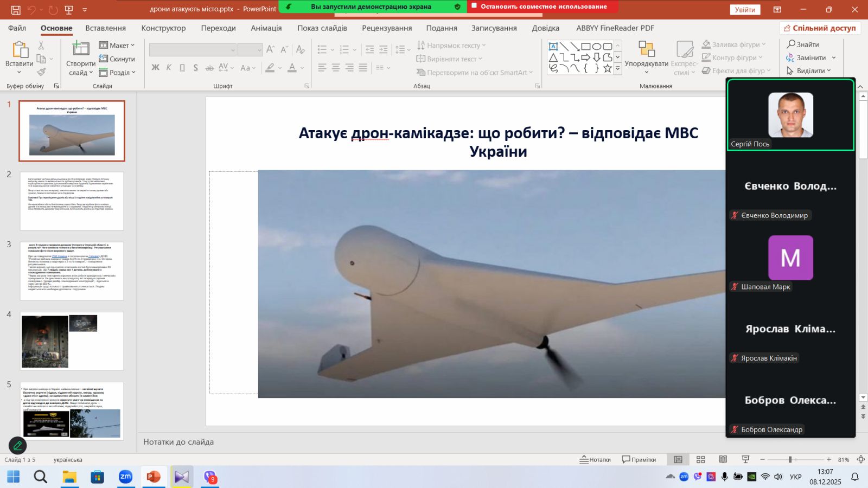The height and width of the screenshot is (488, 868).
Task: Open Reading view from status bar
Action: (723, 459)
